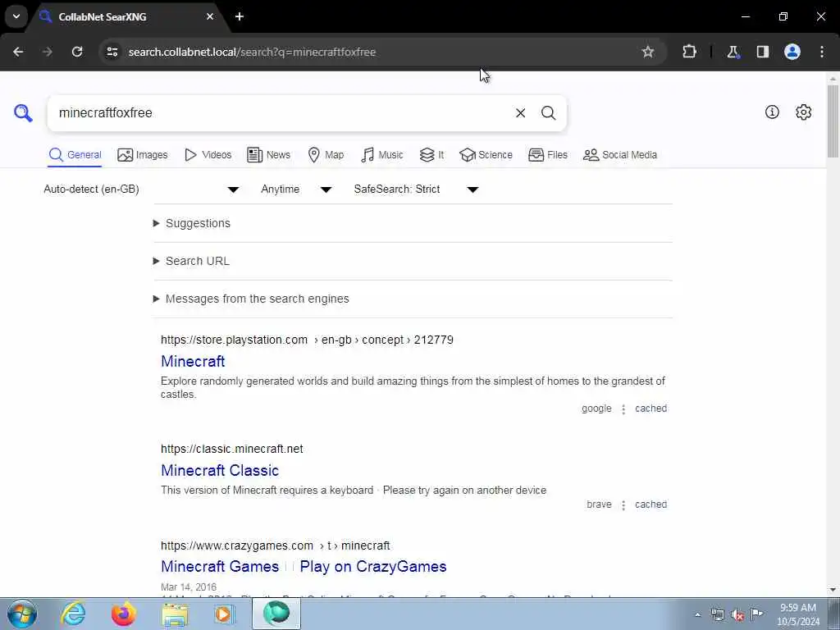The image size is (840, 630).
Task: Open the Action Center flag icon
Action: pyautogui.click(x=756, y=614)
